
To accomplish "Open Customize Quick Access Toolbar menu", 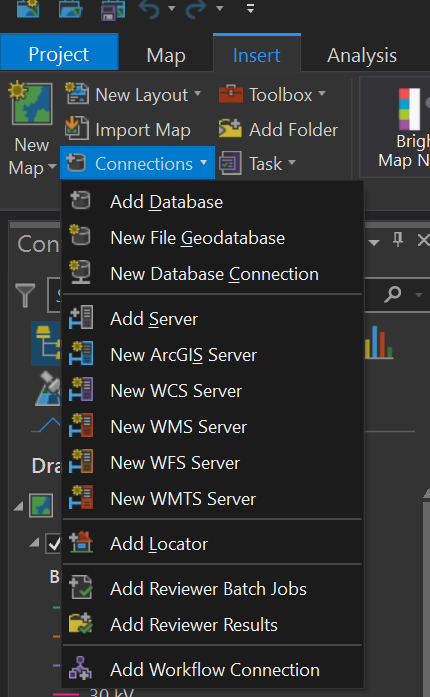I will pyautogui.click(x=250, y=8).
